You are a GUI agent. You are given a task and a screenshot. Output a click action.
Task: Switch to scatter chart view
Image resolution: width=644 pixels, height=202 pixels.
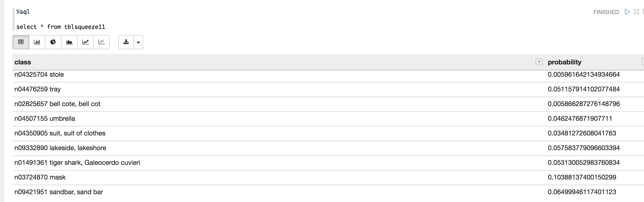coord(102,42)
